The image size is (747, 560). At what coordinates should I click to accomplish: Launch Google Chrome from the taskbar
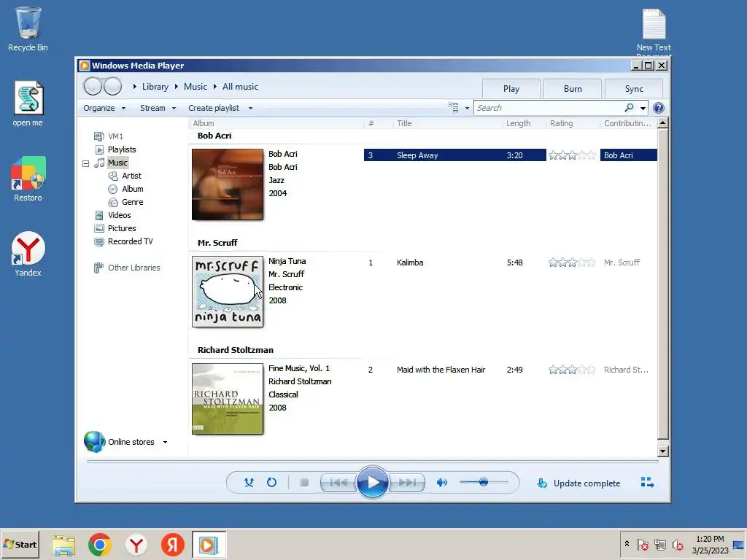[99, 545]
